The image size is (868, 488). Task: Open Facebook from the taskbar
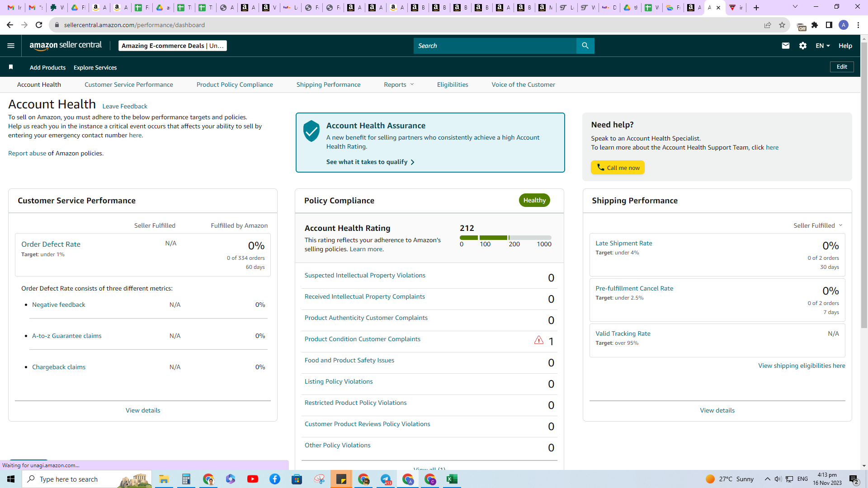click(x=275, y=479)
